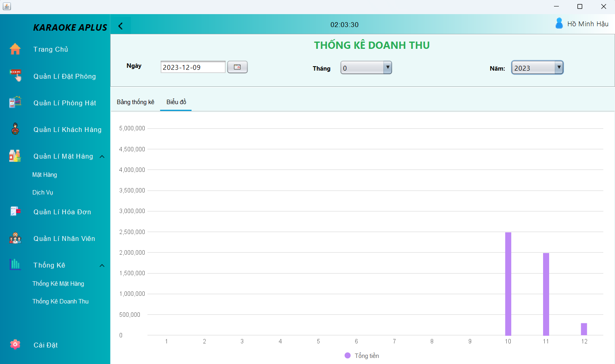
Task: Click the Quản Lí Nhân Viên staff icon
Action: click(x=15, y=238)
